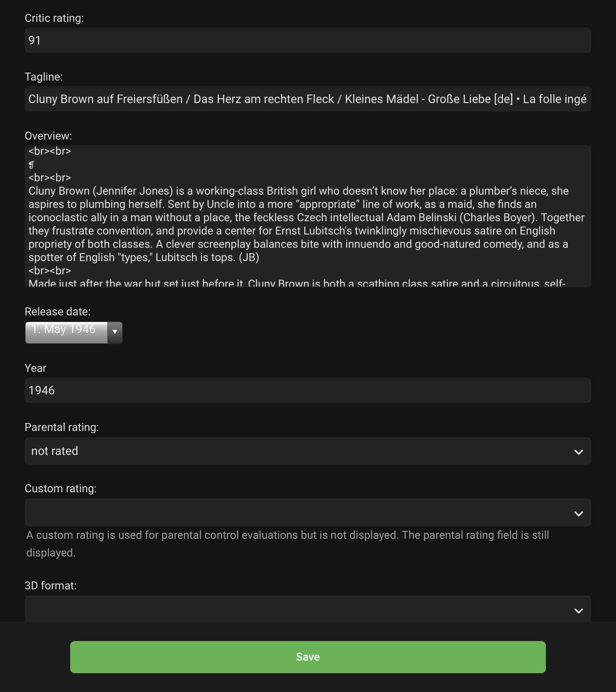Viewport: 616px width, 692px height.
Task: Expand the 3D format select box
Action: point(308,609)
